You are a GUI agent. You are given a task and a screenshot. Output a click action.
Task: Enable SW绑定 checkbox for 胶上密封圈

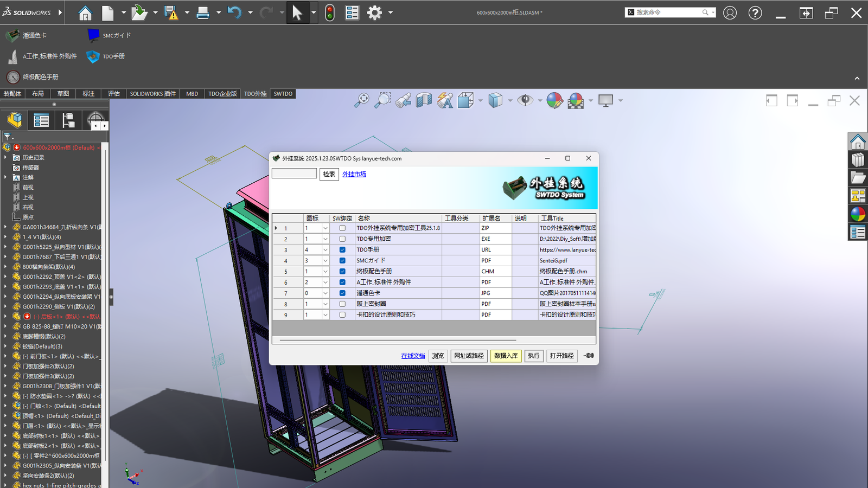tap(342, 304)
